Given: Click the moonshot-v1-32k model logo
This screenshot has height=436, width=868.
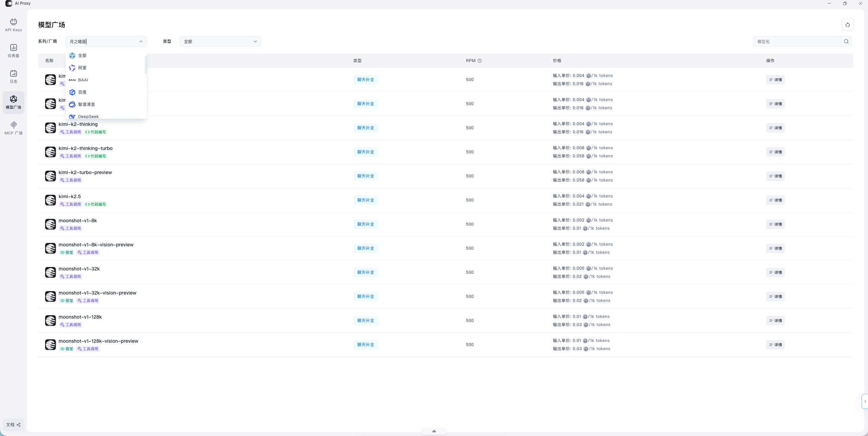Looking at the screenshot, I should 51,272.
